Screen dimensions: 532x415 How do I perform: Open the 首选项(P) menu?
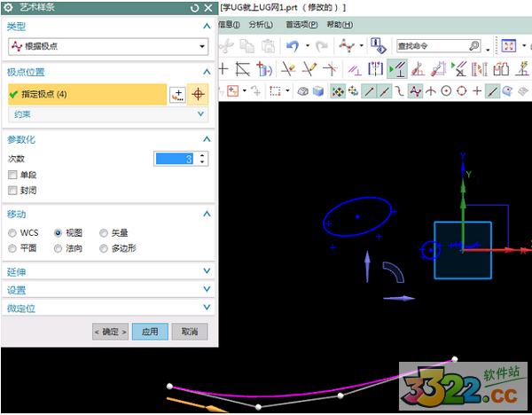pos(301,25)
